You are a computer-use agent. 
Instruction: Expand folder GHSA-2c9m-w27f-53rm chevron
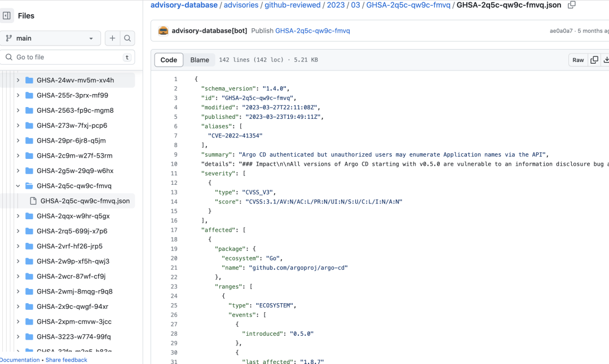[18, 156]
